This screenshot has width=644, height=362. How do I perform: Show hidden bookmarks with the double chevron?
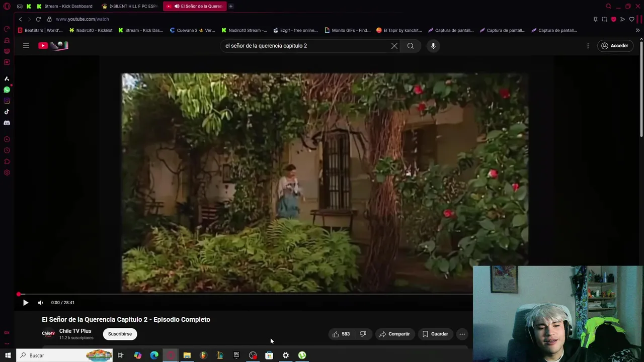pos(637,30)
